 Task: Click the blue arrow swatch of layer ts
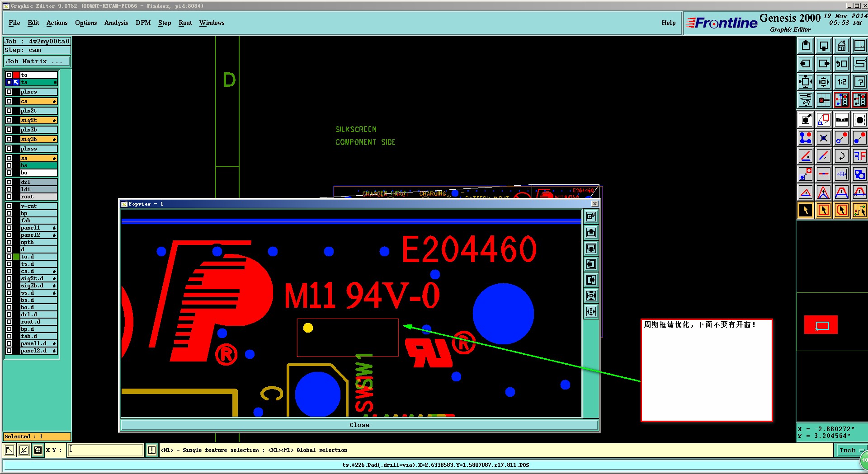click(16, 82)
